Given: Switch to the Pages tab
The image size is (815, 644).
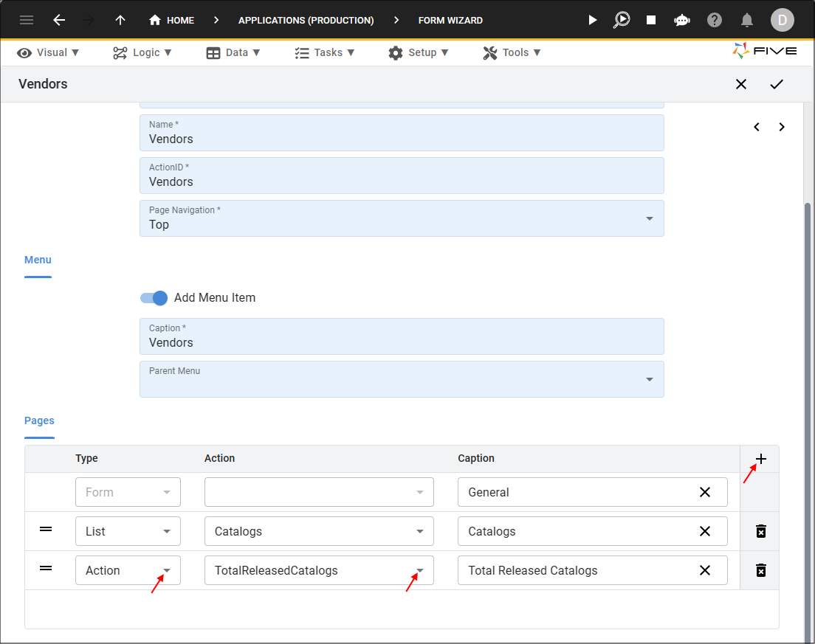Looking at the screenshot, I should 40,420.
